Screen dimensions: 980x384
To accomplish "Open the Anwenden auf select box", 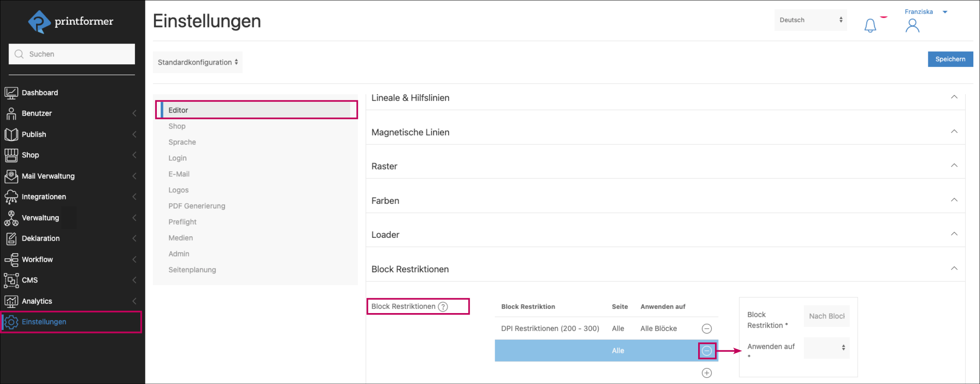I will tap(826, 348).
